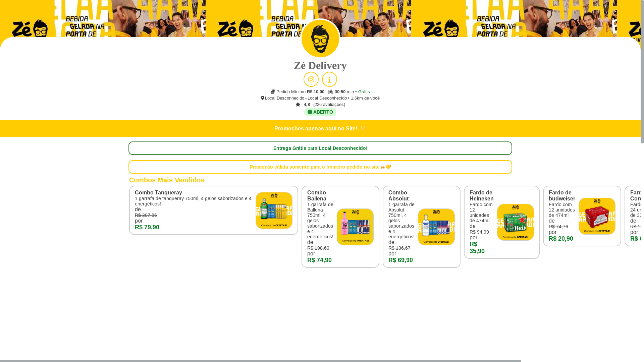Image resolution: width=644 pixels, height=362 pixels.
Task: Click the R$ 79,90 Tanqueray price
Action: point(147,227)
